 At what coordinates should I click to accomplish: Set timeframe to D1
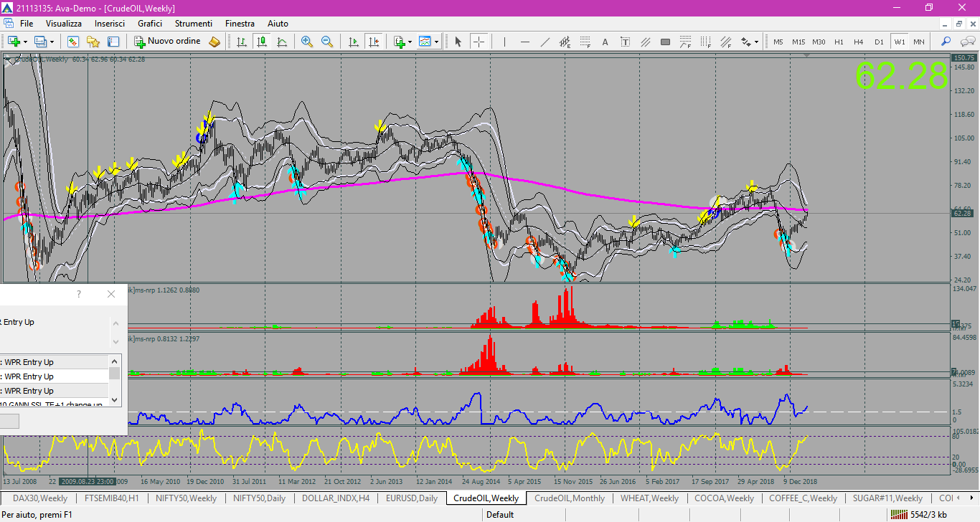[879, 42]
